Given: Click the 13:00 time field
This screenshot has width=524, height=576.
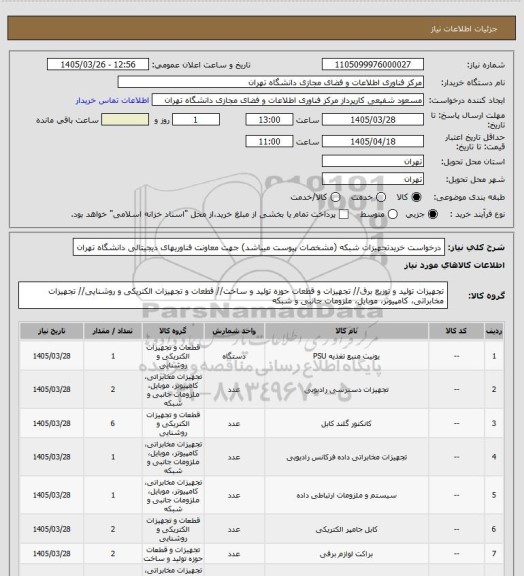Looking at the screenshot, I should coord(269,120).
